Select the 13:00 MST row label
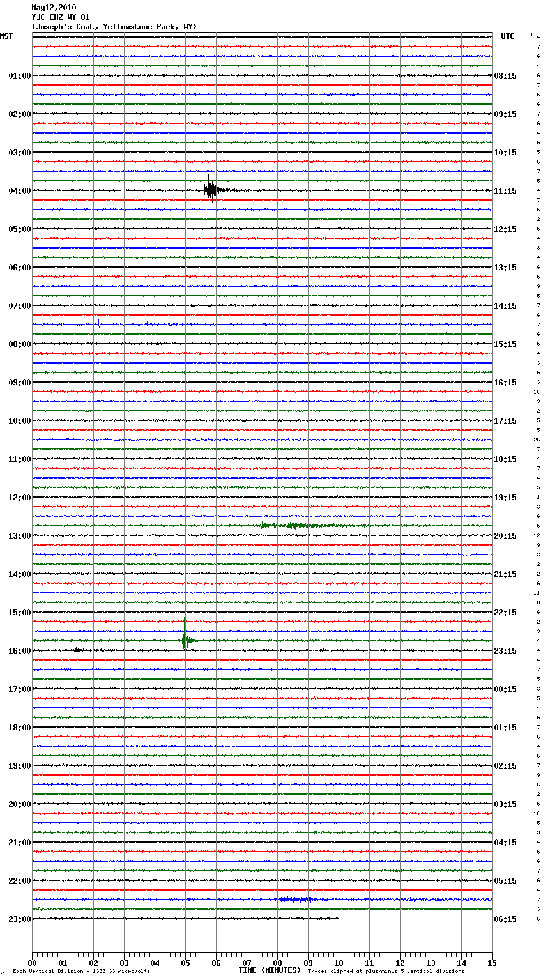 click(x=19, y=536)
